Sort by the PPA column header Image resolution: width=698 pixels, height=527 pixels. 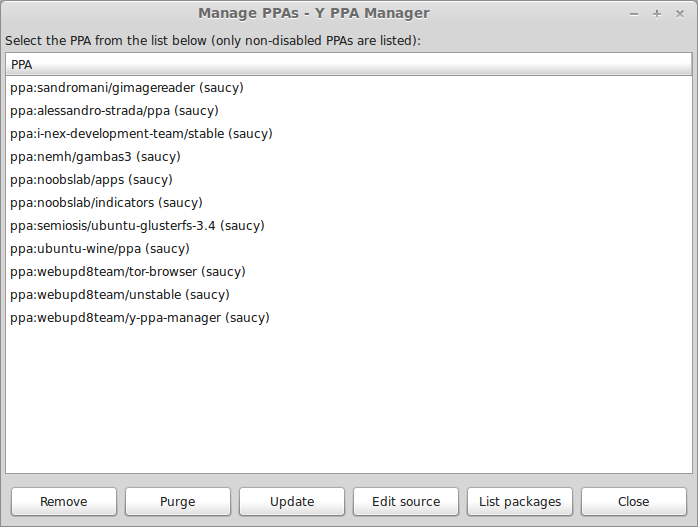click(349, 65)
